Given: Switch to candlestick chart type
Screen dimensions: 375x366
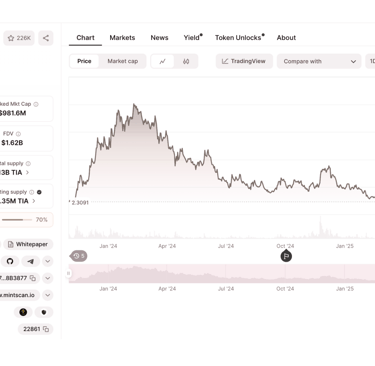Looking at the screenshot, I should [186, 61].
